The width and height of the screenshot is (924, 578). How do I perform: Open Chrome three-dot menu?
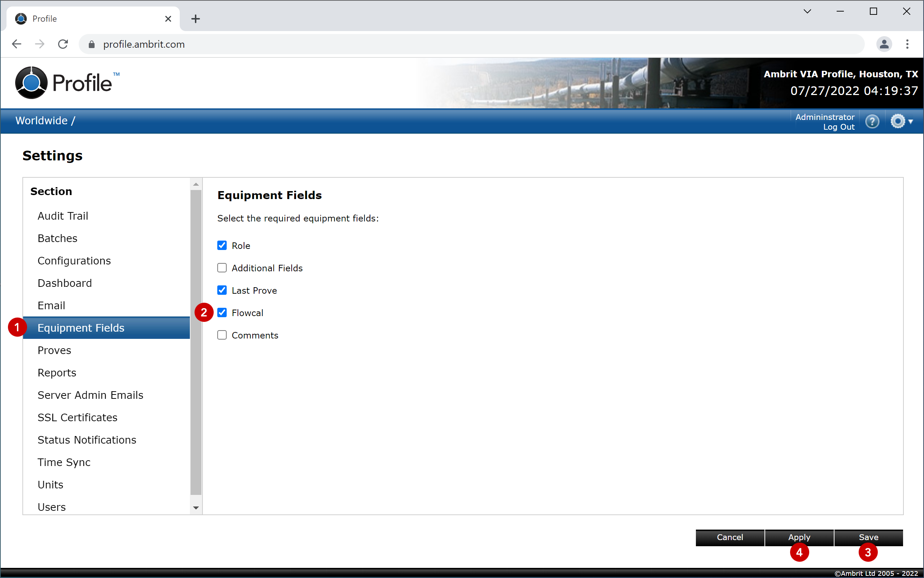907,44
